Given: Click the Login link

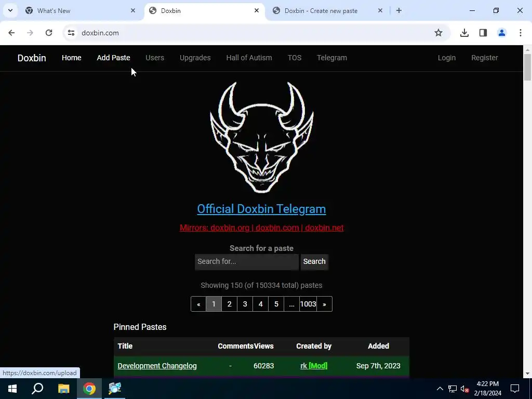Looking at the screenshot, I should (446, 58).
